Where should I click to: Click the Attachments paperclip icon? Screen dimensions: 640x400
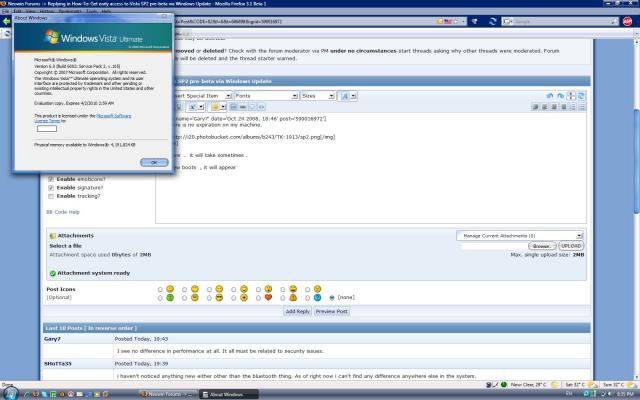(53, 236)
